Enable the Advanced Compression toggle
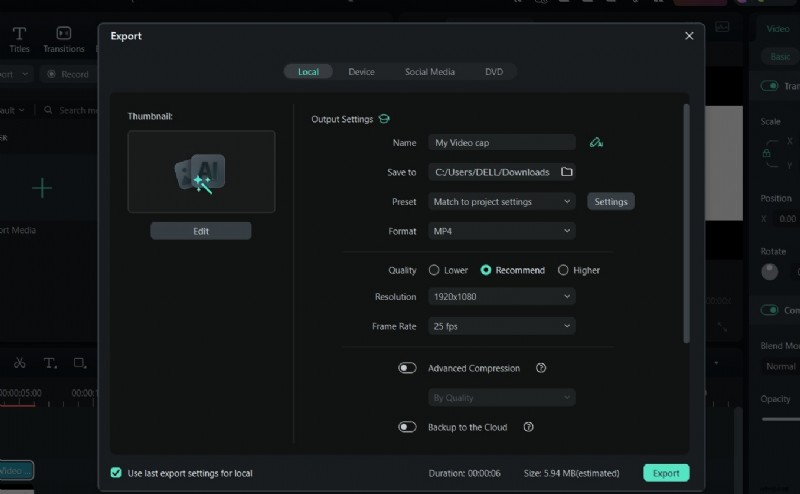Screen dimensions: 800x494 click(407, 368)
